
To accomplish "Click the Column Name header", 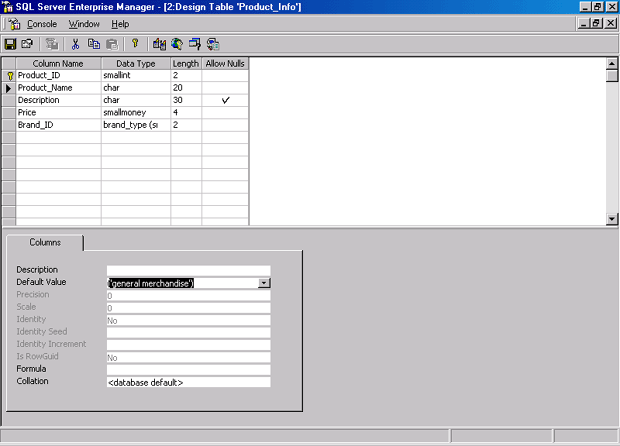I will [x=58, y=63].
